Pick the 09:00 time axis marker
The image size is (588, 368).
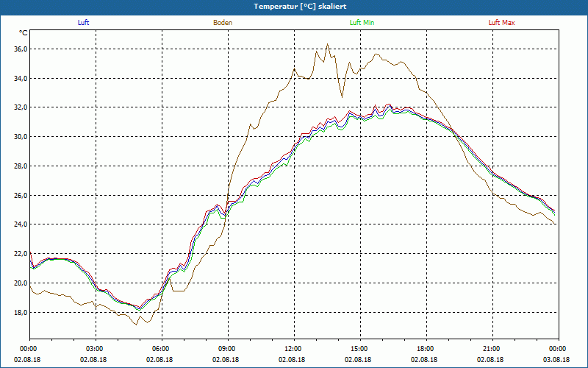coord(227,349)
